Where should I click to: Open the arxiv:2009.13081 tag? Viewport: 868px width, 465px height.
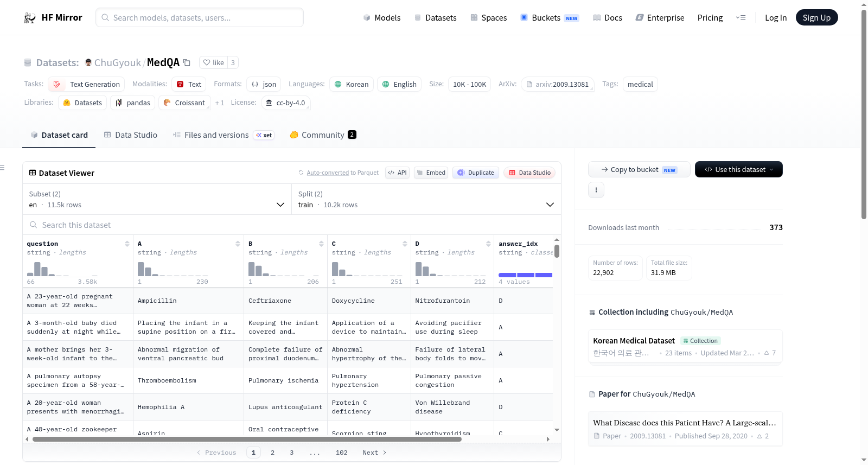[558, 84]
